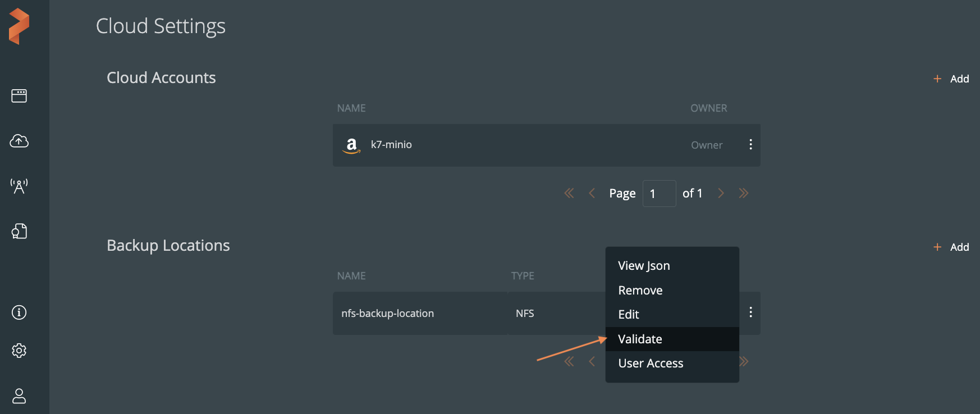The image size is (980, 414).
Task: Click the info circle icon in sidebar
Action: pos(19,312)
